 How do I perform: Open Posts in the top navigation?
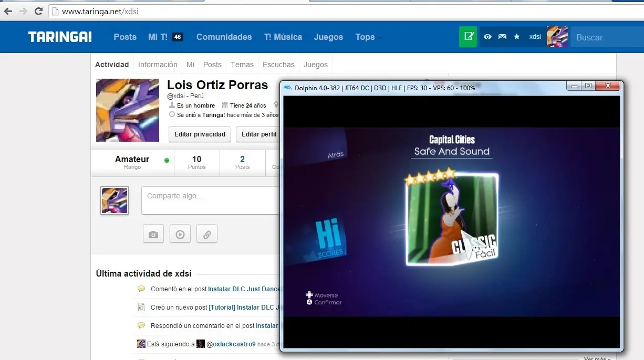pyautogui.click(x=125, y=37)
